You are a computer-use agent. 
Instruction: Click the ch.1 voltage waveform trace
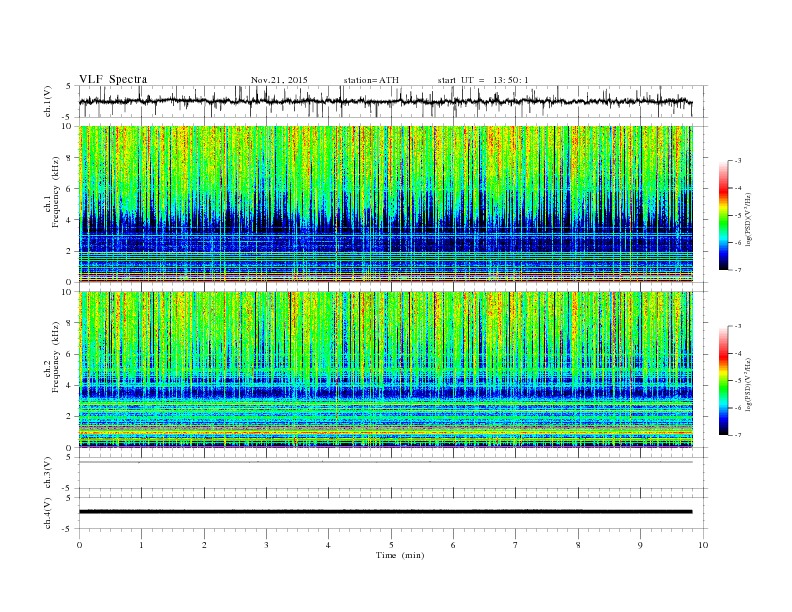[385, 101]
